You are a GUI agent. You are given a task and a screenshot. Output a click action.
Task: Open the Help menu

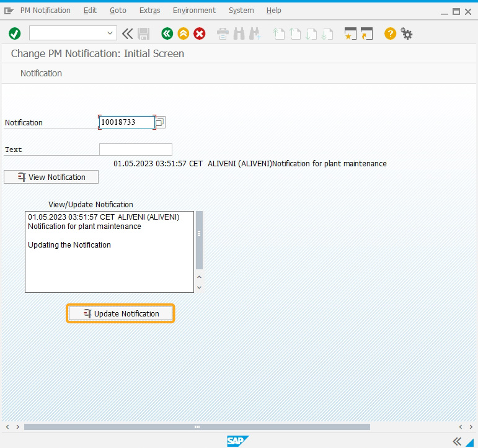pos(274,11)
